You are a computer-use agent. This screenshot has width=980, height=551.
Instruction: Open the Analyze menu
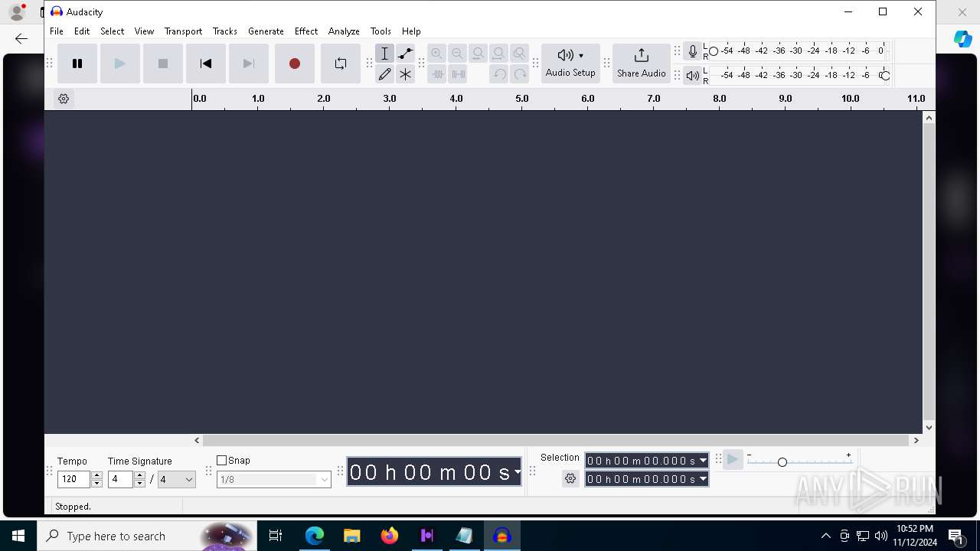[344, 31]
